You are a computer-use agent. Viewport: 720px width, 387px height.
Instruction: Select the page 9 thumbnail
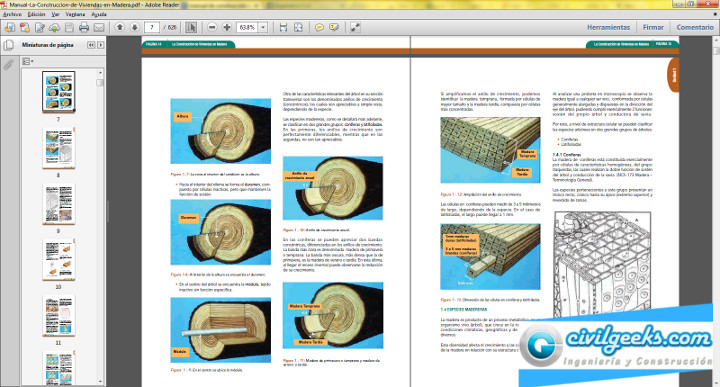pyautogui.click(x=58, y=204)
